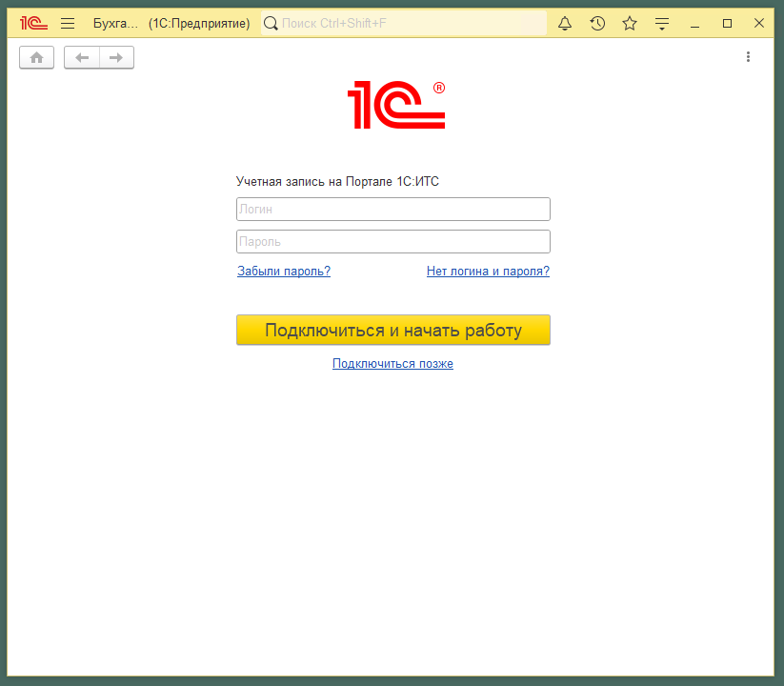Focus the Поиск Ctrl+Shift+F search field
784x686 pixels.
[404, 24]
